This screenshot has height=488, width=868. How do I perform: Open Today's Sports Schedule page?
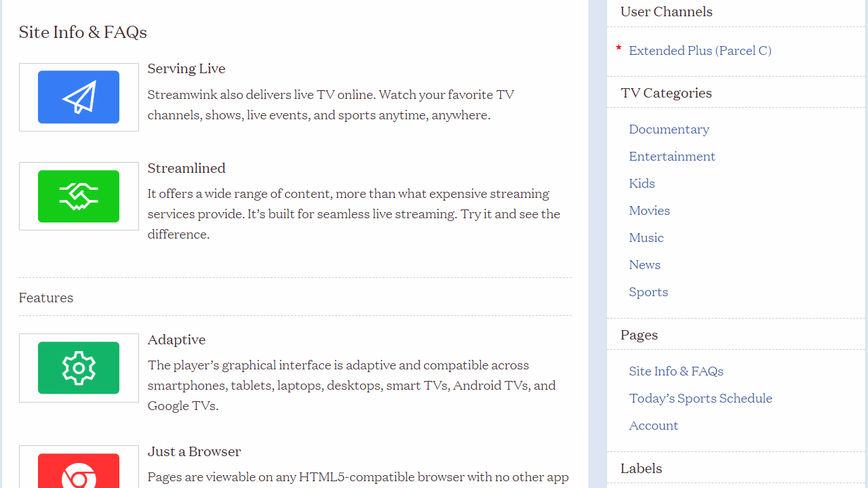(700, 399)
